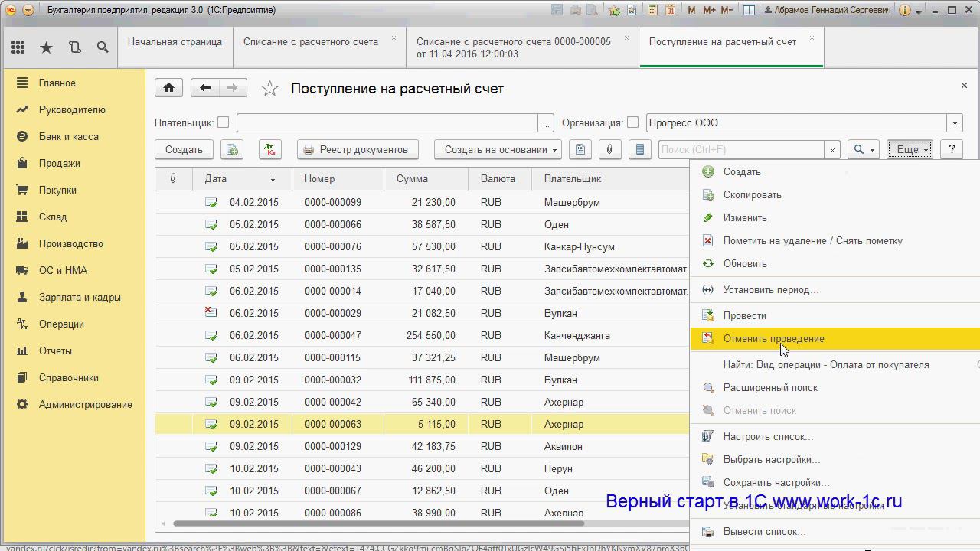980x551 pixels.
Task: Show Dt/Kt postings for the document
Action: [269, 150]
